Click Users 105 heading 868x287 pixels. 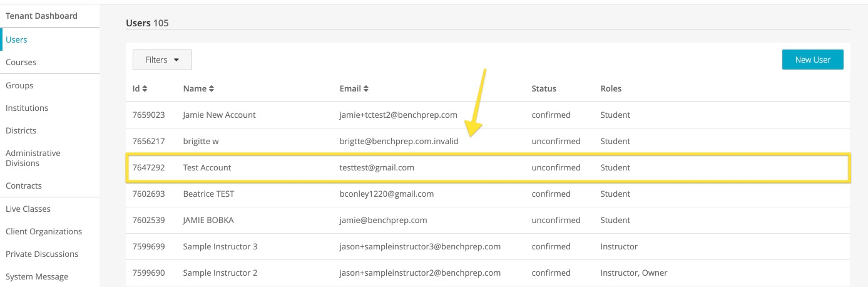[x=148, y=23]
